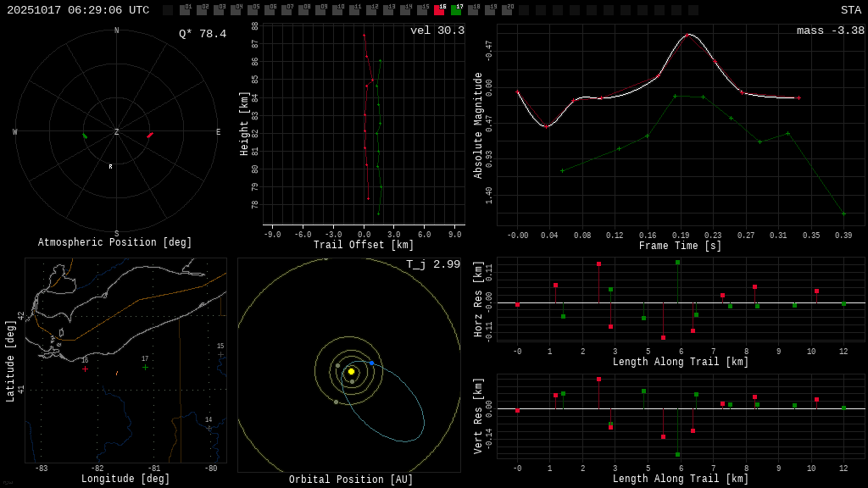Click the green meteor trail in sky plot
The image size is (868, 488).
[85, 136]
